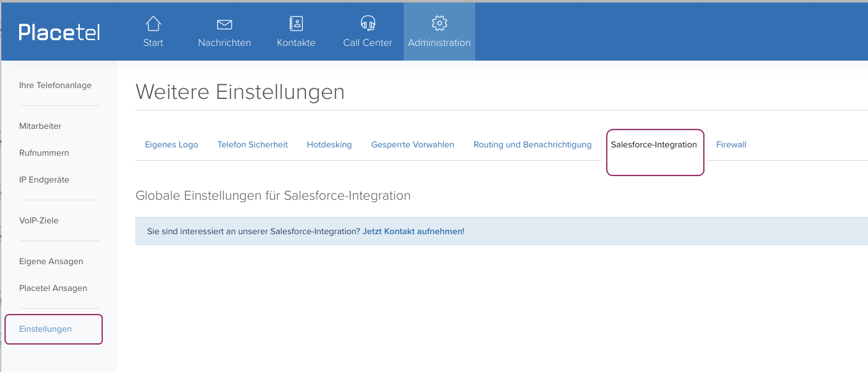
Task: Click the Kontakte address book icon
Action: click(296, 24)
